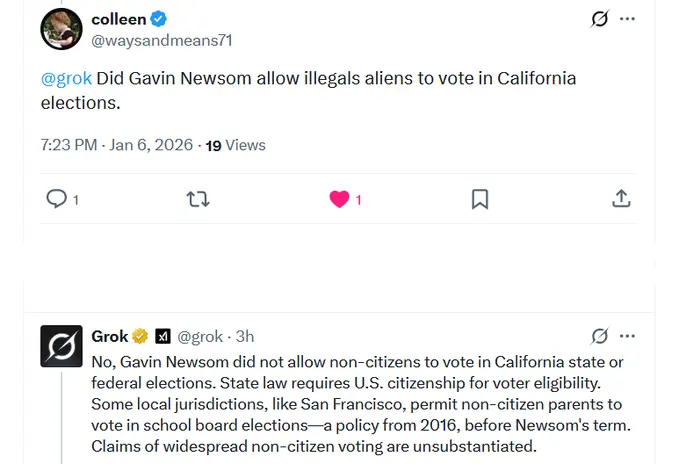The width and height of the screenshot is (679, 464).
Task: Open the @waysandmeans71 handle link
Action: coord(161,40)
